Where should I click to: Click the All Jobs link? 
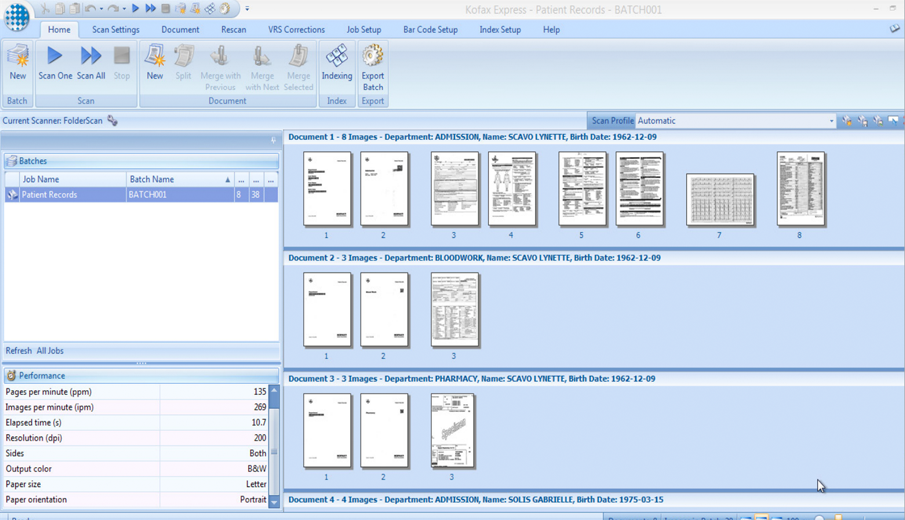(x=50, y=351)
